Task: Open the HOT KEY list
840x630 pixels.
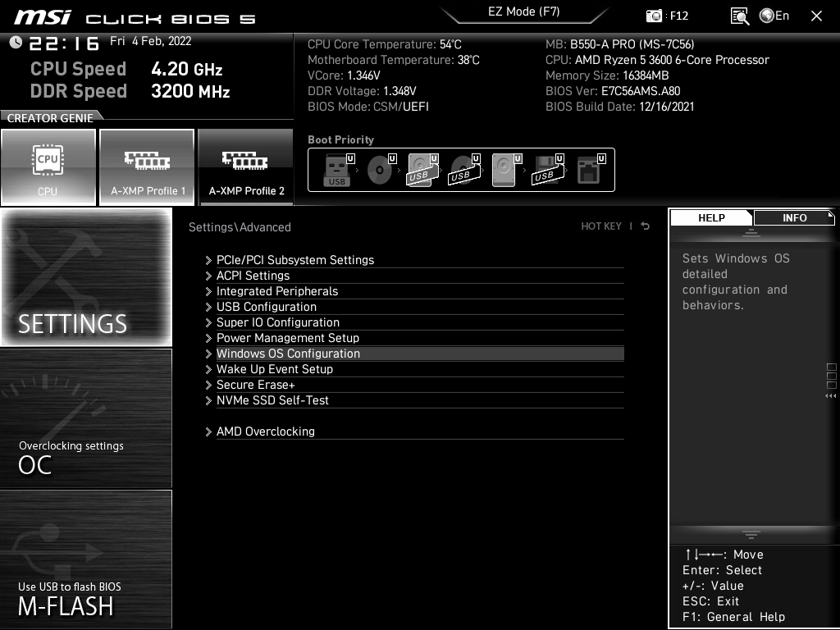Action: 601,226
